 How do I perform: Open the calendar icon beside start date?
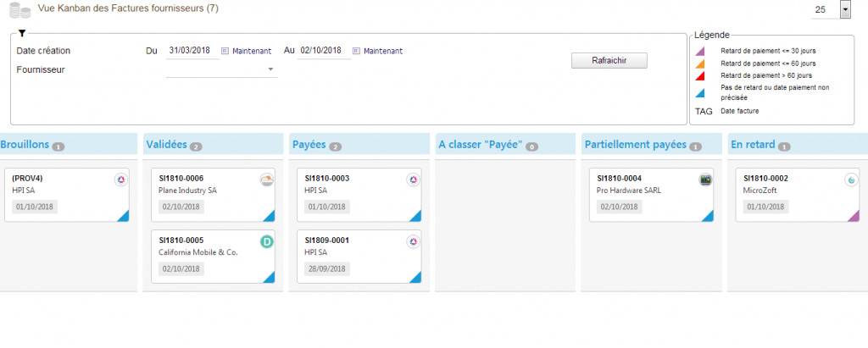225,51
